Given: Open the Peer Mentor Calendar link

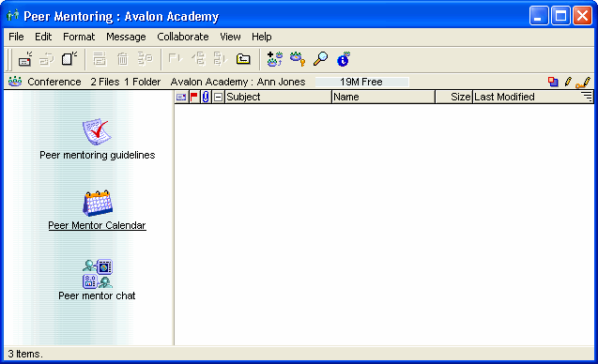Looking at the screenshot, I should click(x=97, y=226).
